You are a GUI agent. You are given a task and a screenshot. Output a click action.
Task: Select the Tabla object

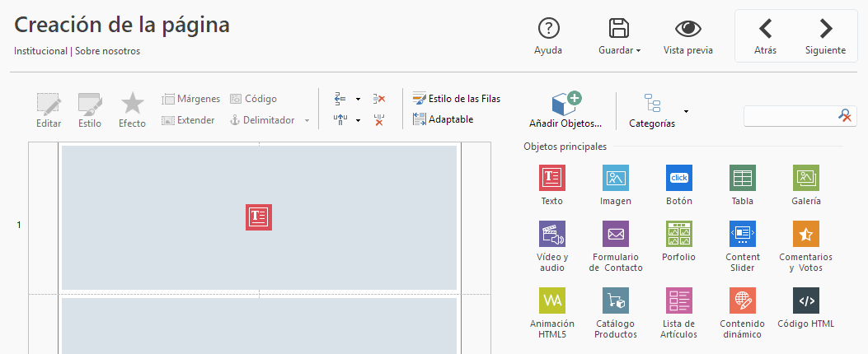tap(742, 178)
